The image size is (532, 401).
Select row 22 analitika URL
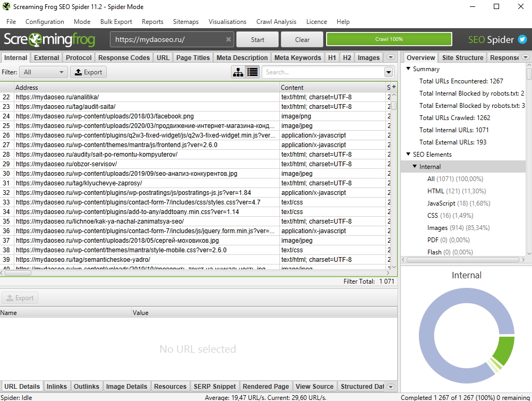coord(195,97)
